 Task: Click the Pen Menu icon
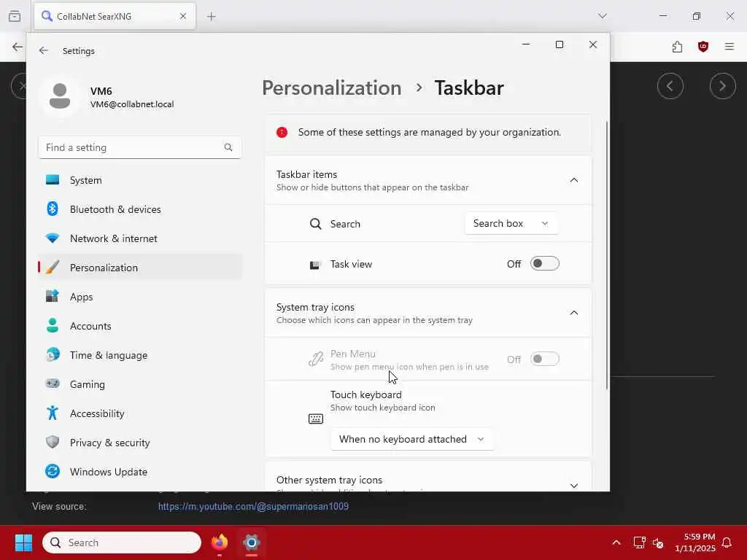click(315, 359)
